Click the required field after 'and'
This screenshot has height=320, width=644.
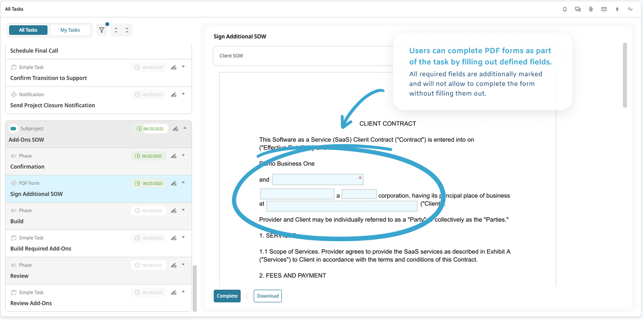coord(318,179)
